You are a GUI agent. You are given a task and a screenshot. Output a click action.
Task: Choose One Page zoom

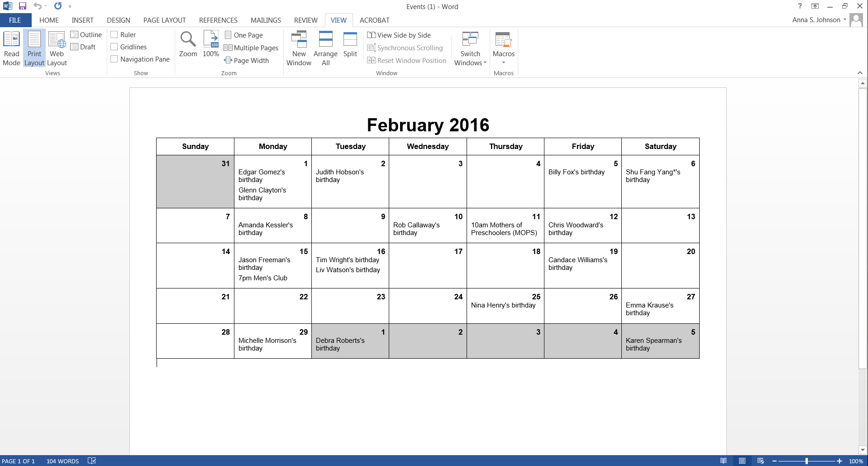click(x=243, y=35)
